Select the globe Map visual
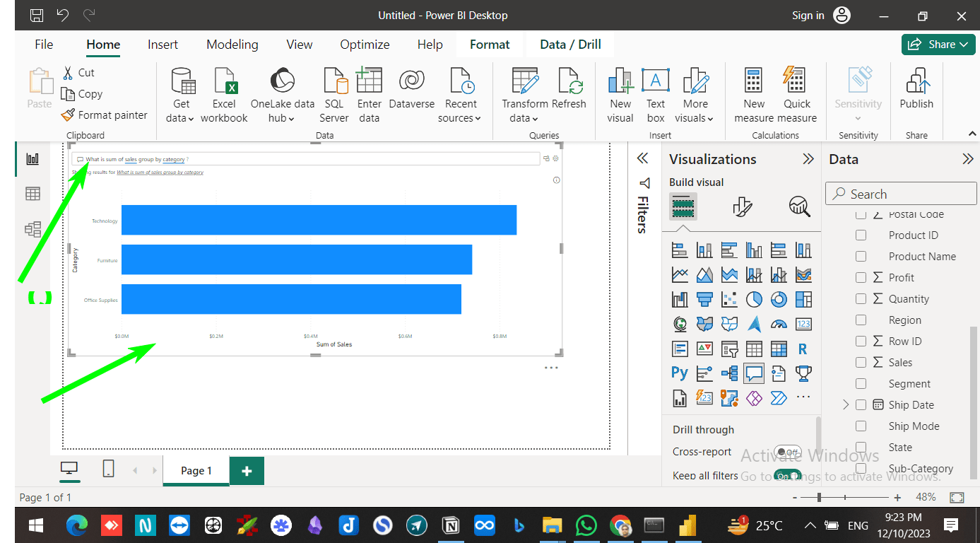Screen dimensions: 980x543 680,324
